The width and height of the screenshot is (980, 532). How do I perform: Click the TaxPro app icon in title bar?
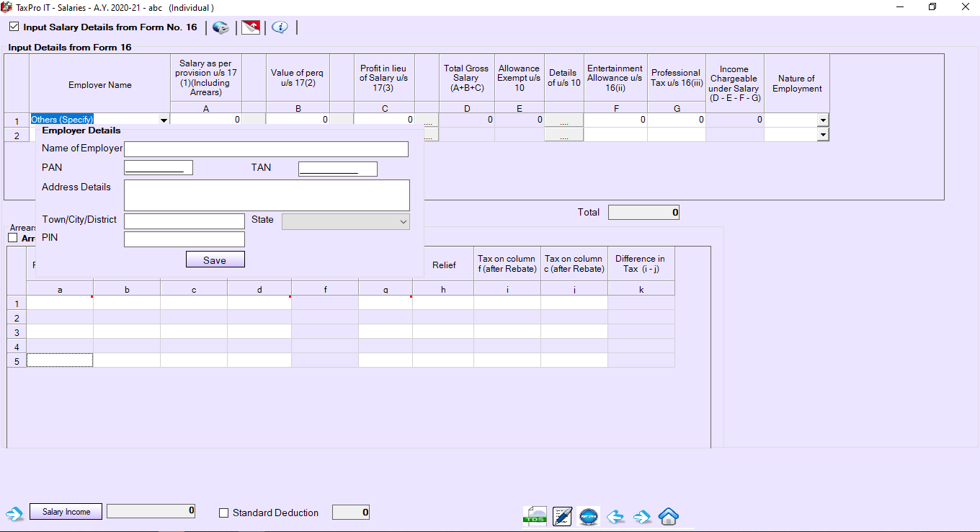(x=6, y=6)
